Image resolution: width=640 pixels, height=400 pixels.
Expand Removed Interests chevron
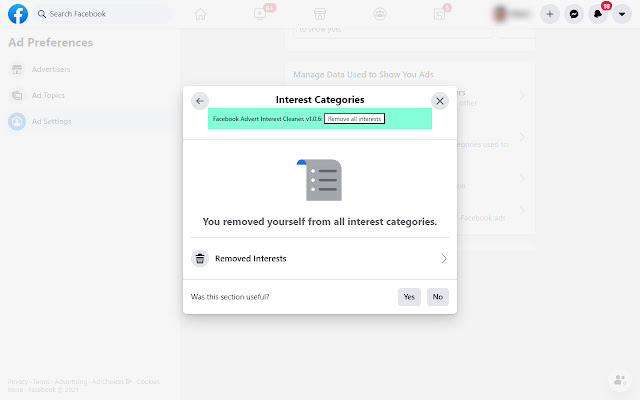coord(444,258)
